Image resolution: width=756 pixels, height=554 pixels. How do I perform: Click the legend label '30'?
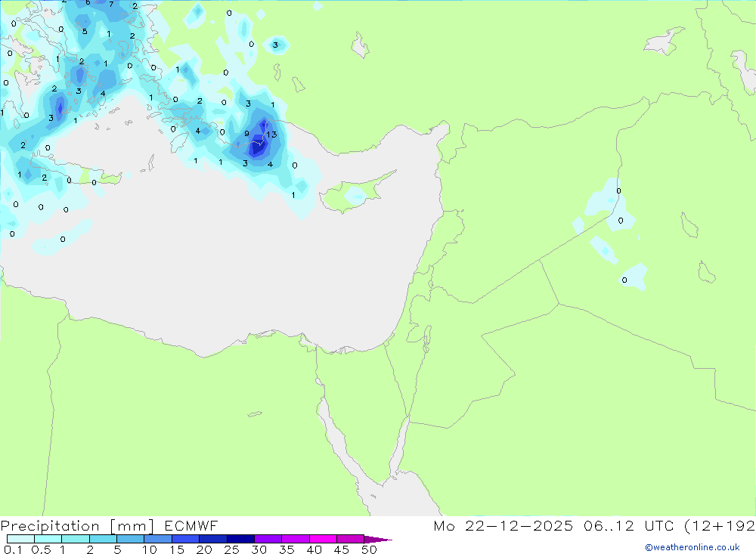click(259, 549)
